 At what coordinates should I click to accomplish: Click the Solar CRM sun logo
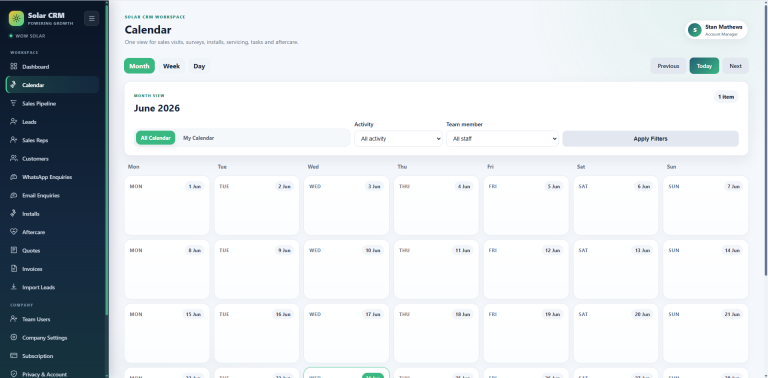tap(16, 19)
